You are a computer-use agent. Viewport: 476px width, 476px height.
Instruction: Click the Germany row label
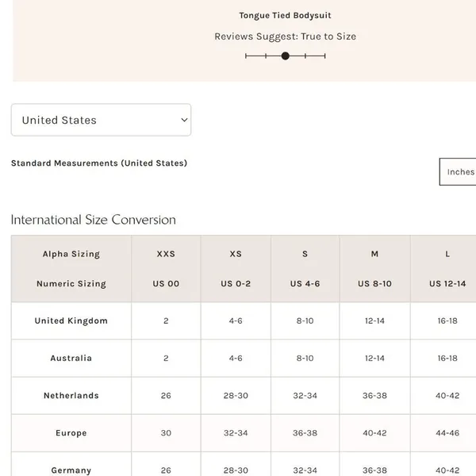point(71,470)
